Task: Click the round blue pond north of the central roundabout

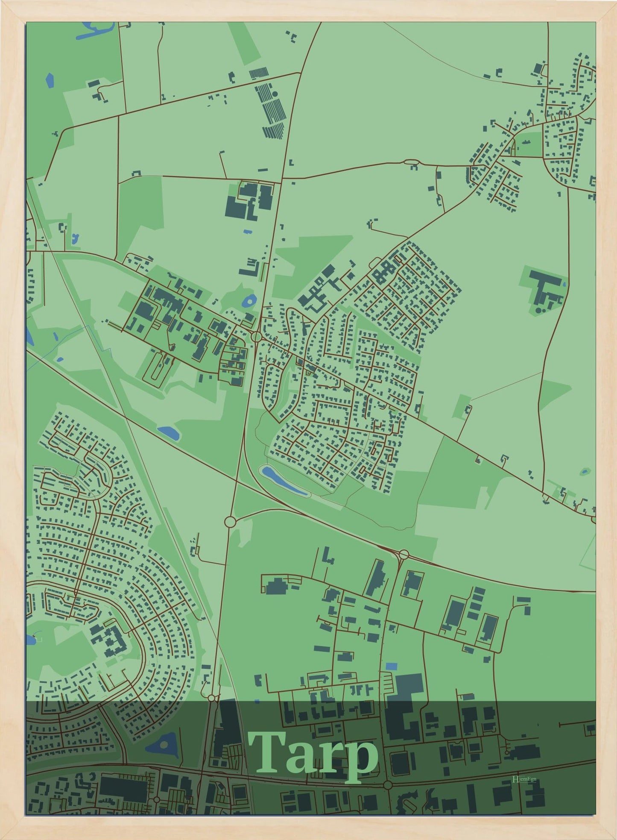Action: 249,301
